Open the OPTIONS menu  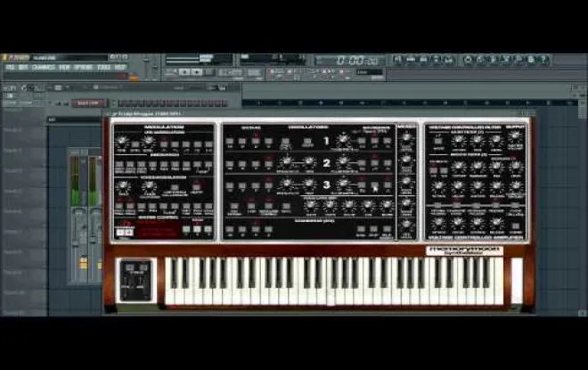coord(83,68)
